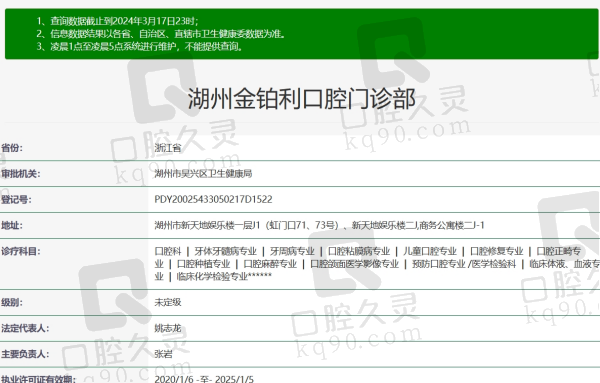The height and width of the screenshot is (383, 600).
Task: Click the 地址 label
Action: pos(11,225)
